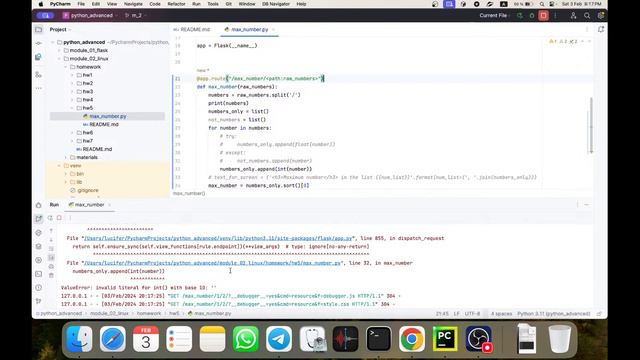Viewport: 640px width, 360px height.
Task: Expand the hw3 folder
Action: (72, 91)
